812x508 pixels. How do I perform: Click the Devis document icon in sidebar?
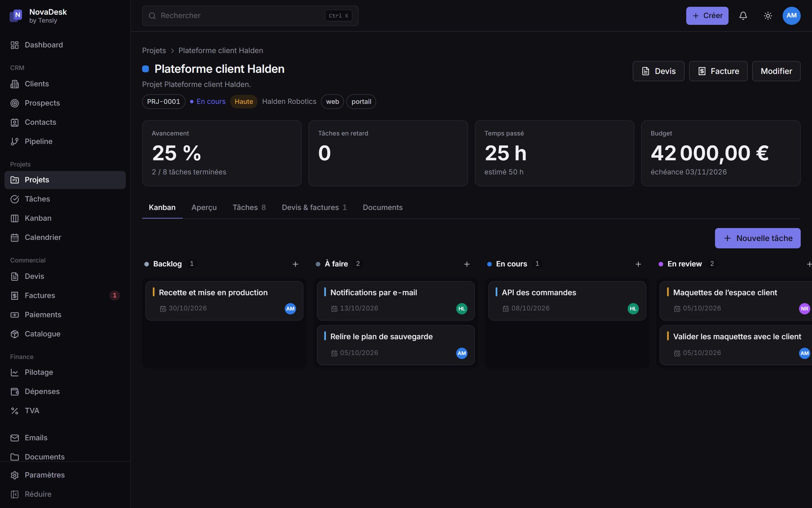[15, 276]
